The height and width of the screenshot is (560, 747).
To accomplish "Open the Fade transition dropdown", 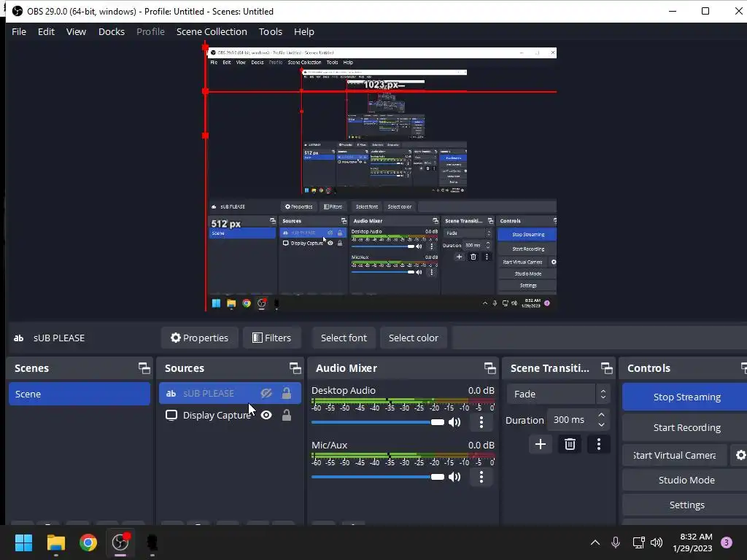I will coord(558,394).
